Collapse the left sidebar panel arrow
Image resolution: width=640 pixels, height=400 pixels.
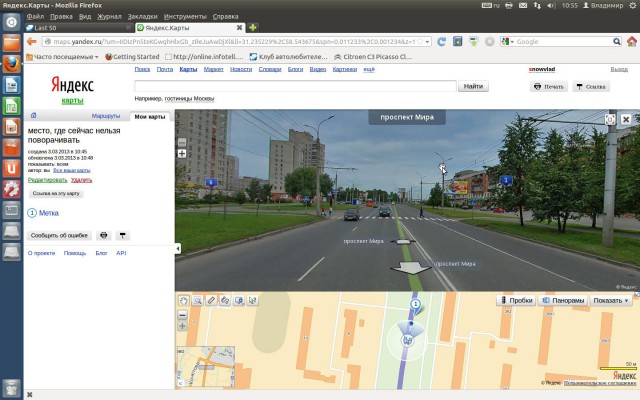coord(178,249)
